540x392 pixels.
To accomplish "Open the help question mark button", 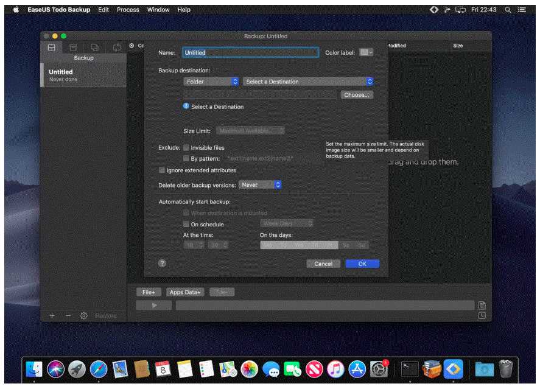I will [x=162, y=263].
